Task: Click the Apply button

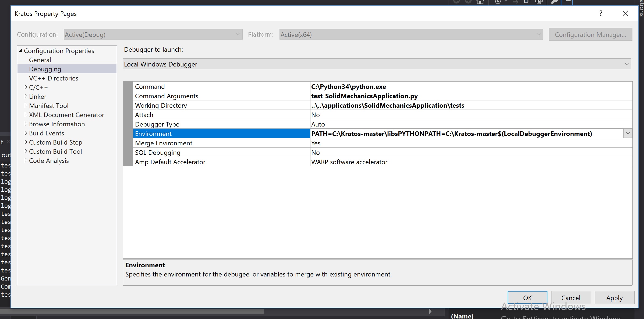Action: point(614,298)
